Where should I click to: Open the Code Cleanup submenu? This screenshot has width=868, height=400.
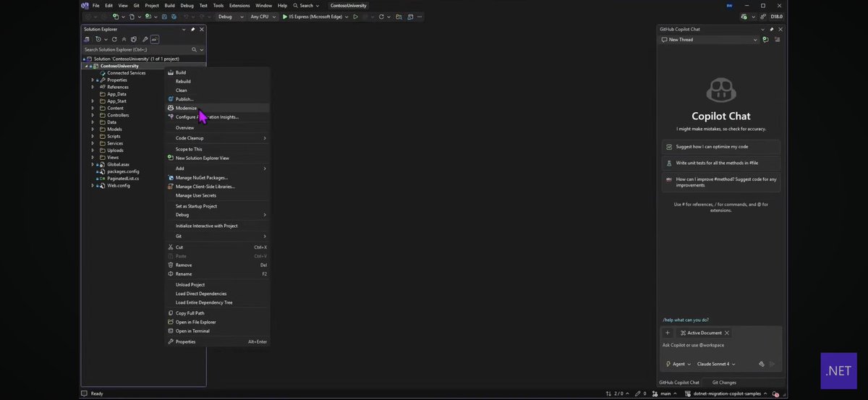tap(217, 137)
